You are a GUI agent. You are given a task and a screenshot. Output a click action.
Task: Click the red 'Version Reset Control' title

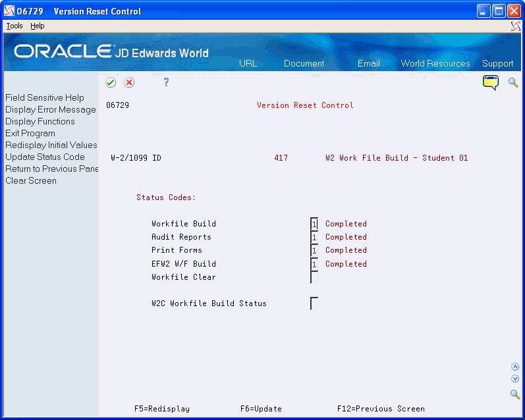305,105
